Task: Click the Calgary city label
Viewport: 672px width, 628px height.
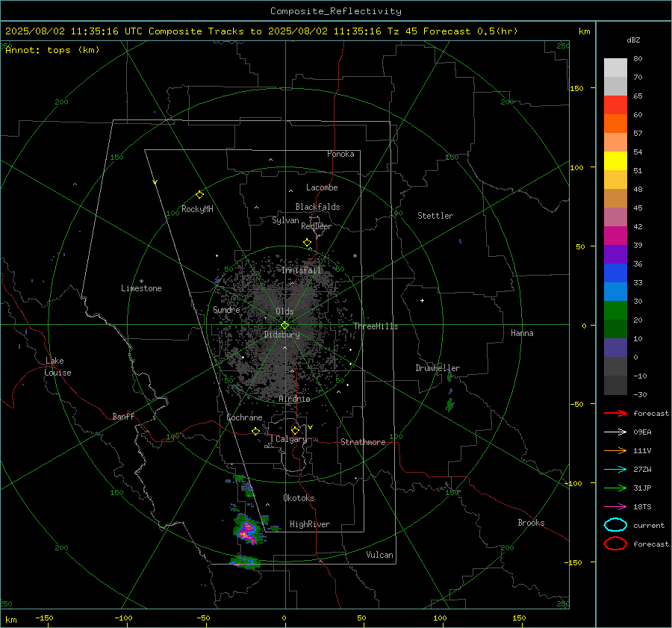Action: pos(291,439)
